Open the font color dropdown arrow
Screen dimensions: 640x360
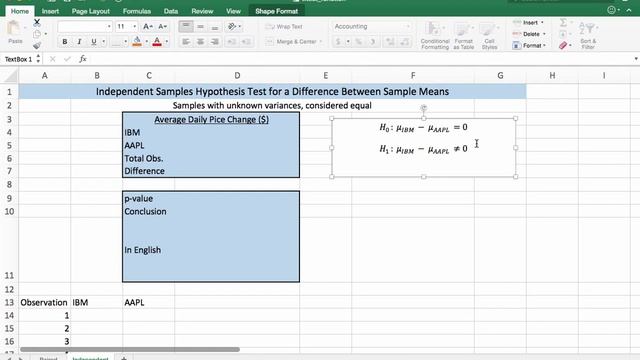point(166,42)
